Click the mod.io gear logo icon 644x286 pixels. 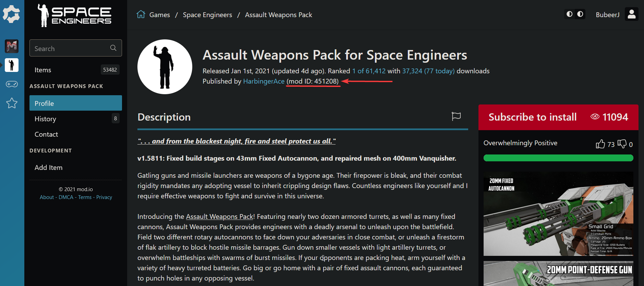coord(12,14)
